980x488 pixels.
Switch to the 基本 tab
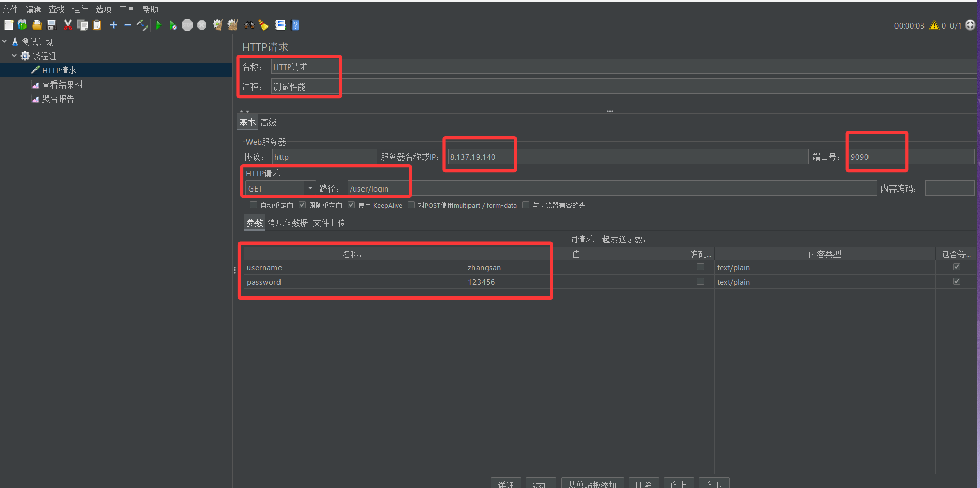point(247,122)
